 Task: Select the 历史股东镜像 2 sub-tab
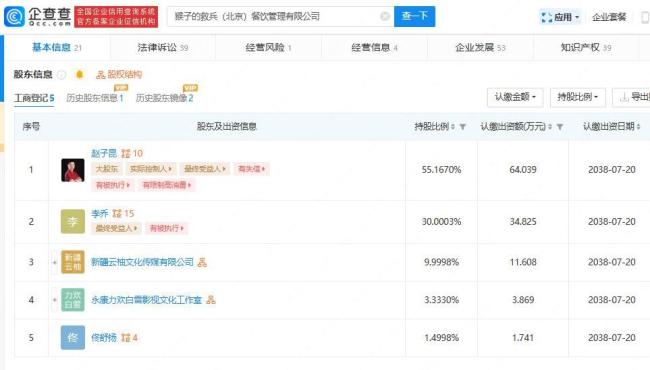coord(165,98)
